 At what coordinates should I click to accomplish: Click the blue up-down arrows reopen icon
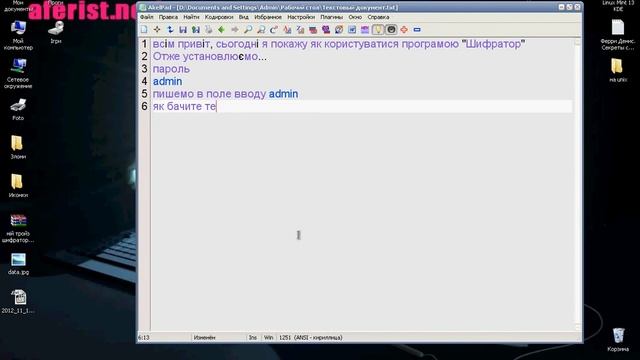pos(170,29)
